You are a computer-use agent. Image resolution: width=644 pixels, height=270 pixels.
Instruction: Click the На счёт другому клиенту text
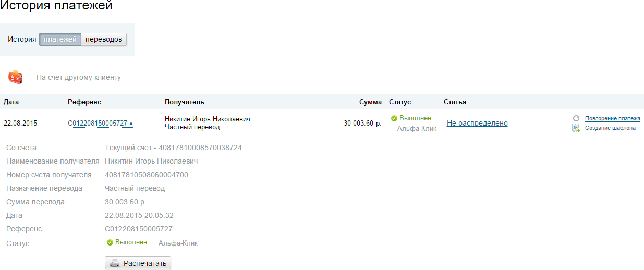pyautogui.click(x=79, y=77)
